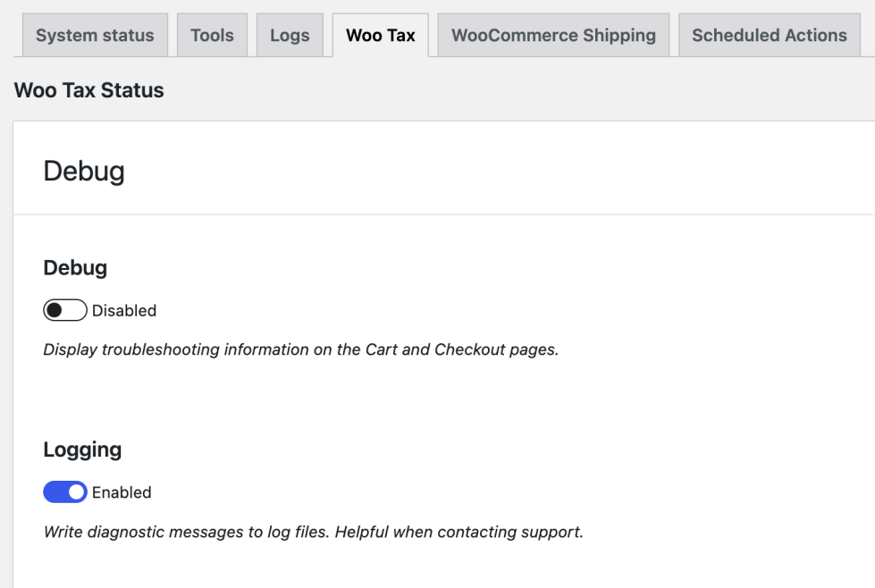The image size is (875, 588).
Task: Click the large Debug panel title
Action: 84,172
